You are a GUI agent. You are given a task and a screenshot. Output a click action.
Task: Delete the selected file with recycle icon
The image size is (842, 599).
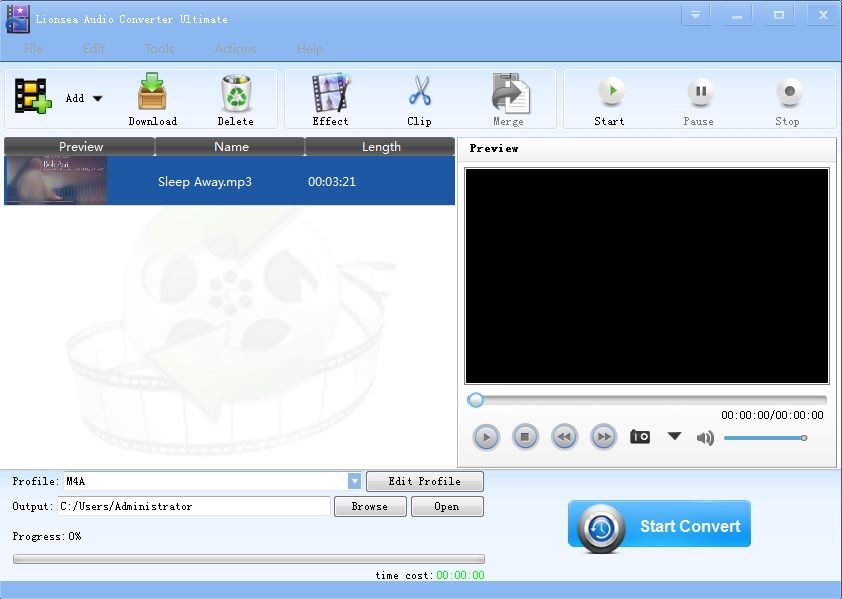[x=236, y=99]
